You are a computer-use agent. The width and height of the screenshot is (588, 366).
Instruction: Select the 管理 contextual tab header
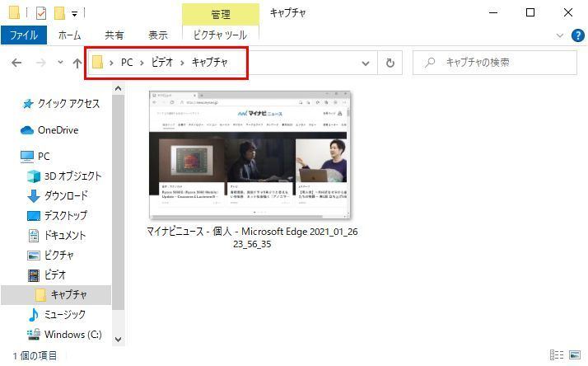coord(221,14)
